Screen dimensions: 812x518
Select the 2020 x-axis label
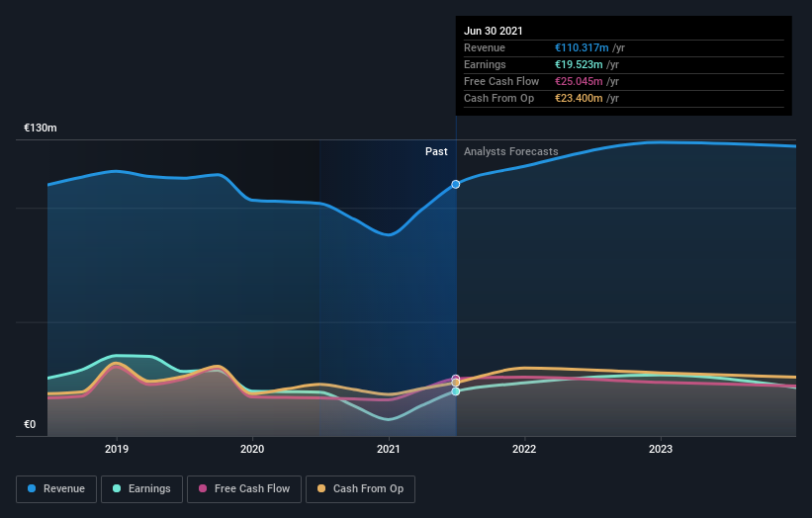pos(253,449)
